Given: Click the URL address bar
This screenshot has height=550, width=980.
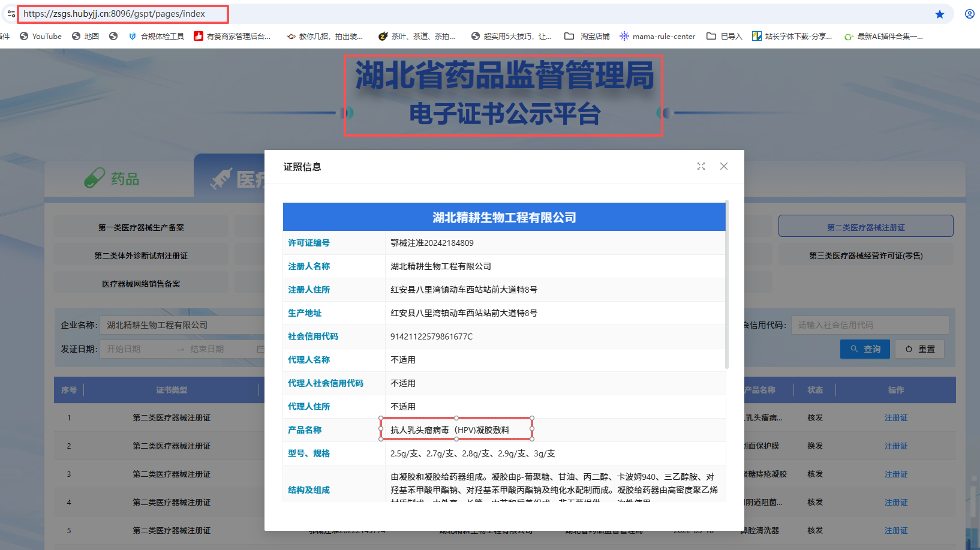Looking at the screenshot, I should (x=474, y=14).
